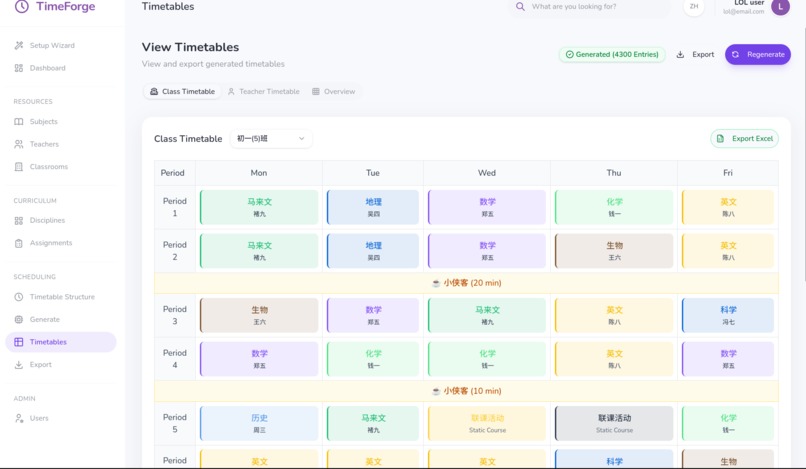
Task: Click the TimeForge clock logo icon
Action: click(x=22, y=6)
